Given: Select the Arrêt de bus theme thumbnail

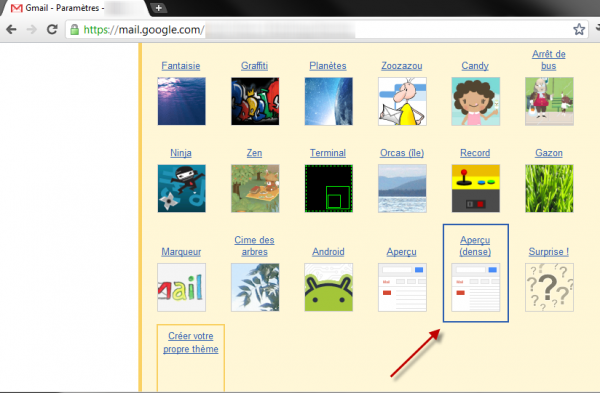Looking at the screenshot, I should click(x=549, y=101).
